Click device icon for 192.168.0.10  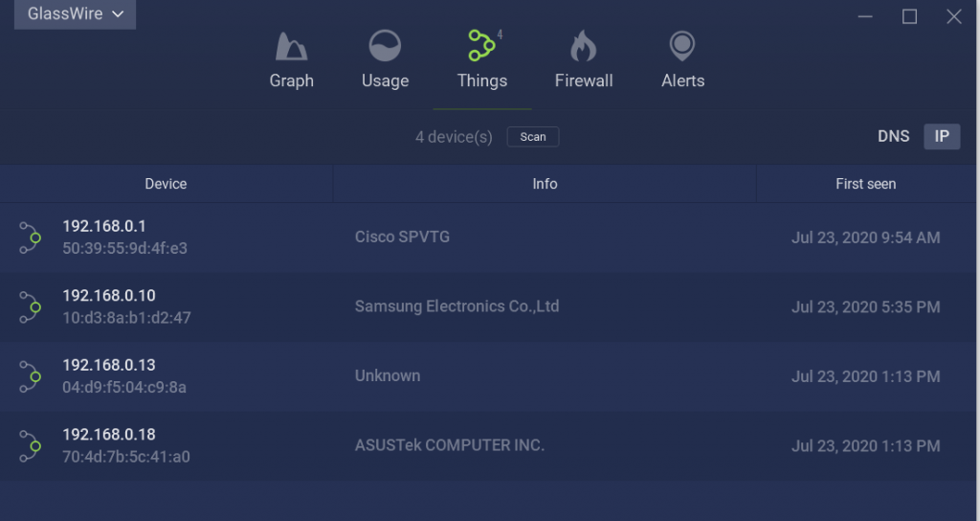pyautogui.click(x=30, y=307)
